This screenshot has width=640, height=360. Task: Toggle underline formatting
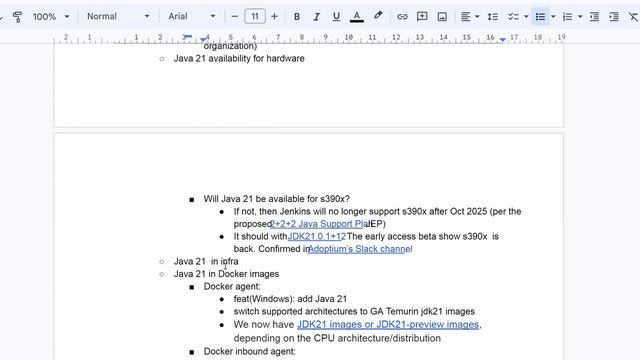(336, 17)
